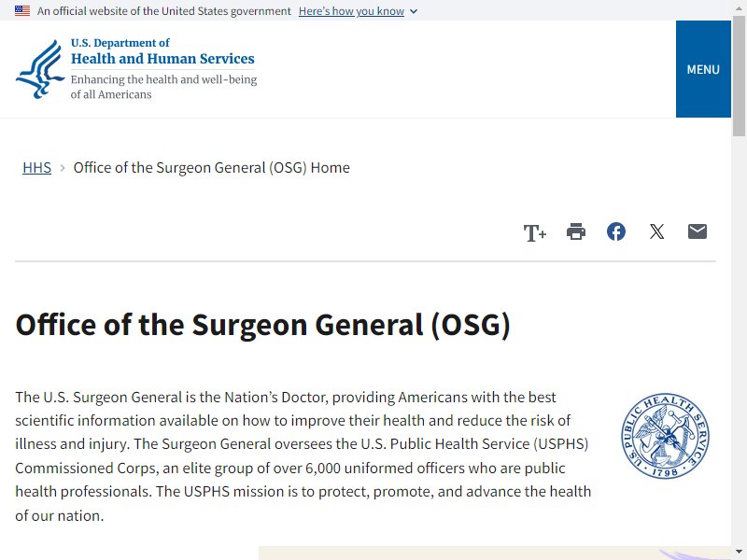The height and width of the screenshot is (560, 747).
Task: Email this page via envelope icon
Action: (x=698, y=231)
